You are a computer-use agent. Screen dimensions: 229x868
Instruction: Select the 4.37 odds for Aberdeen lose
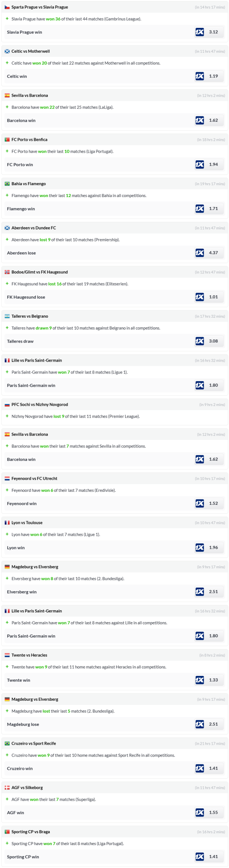click(213, 253)
